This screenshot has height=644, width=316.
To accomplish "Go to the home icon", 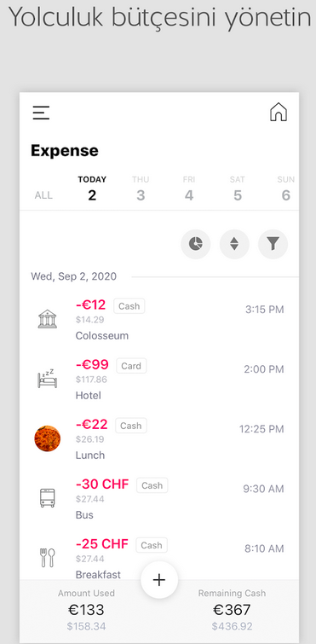I will (x=279, y=112).
